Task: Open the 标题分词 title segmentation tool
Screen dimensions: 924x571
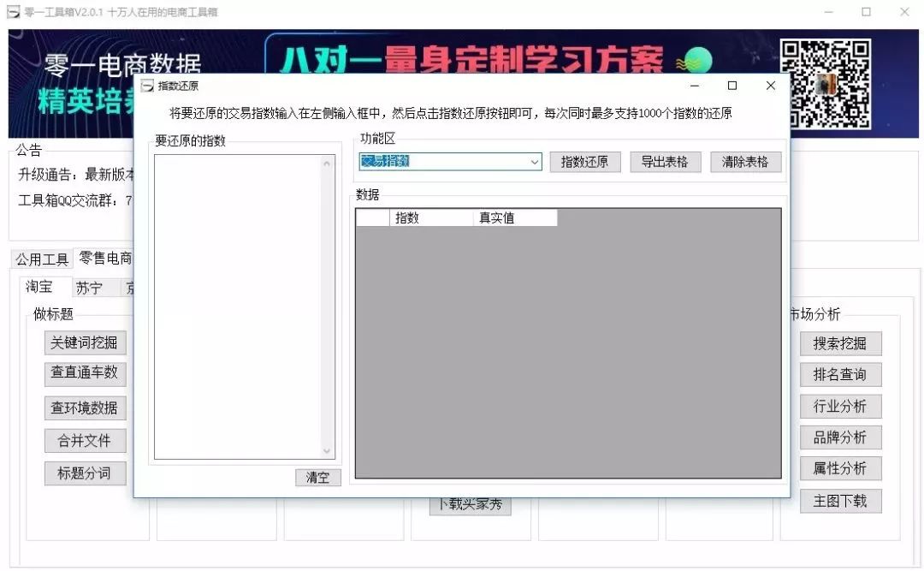Action: click(x=85, y=473)
